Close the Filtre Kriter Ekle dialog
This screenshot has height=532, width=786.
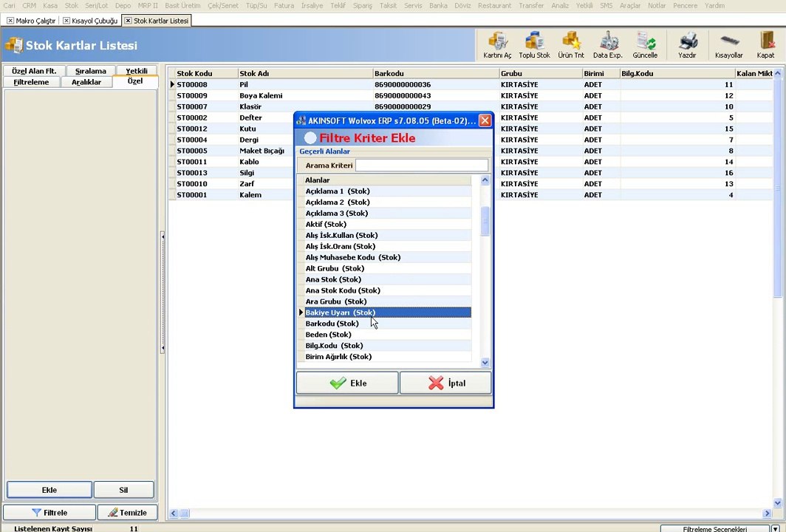click(485, 120)
